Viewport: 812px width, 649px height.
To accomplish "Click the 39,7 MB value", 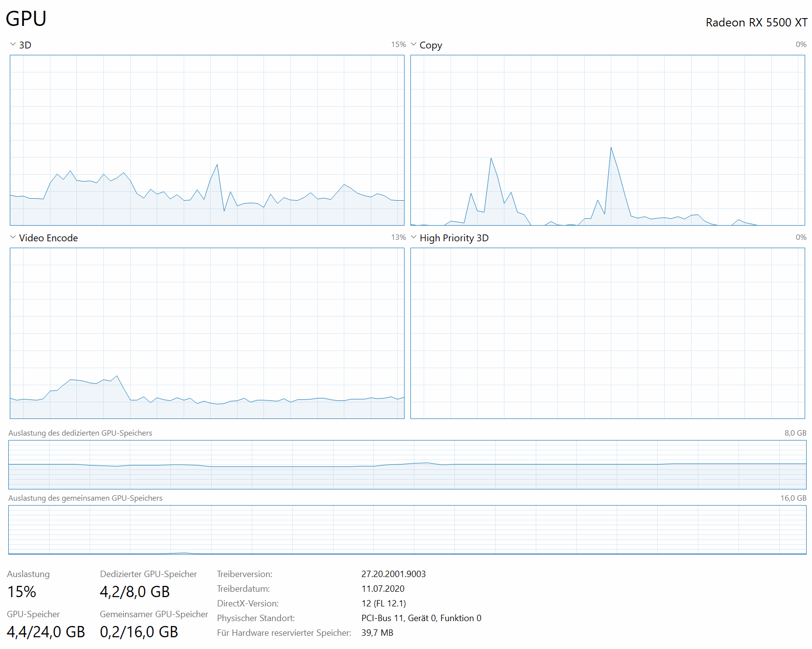I will (378, 633).
